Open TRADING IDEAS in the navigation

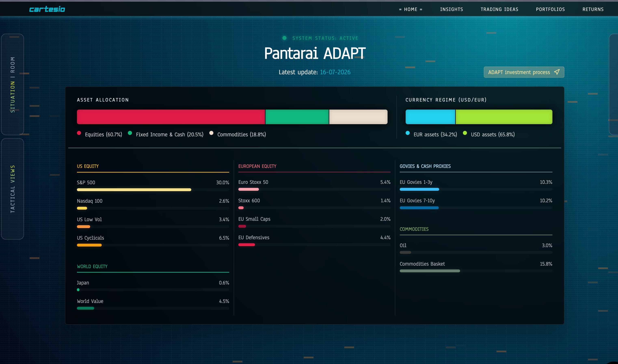click(499, 9)
